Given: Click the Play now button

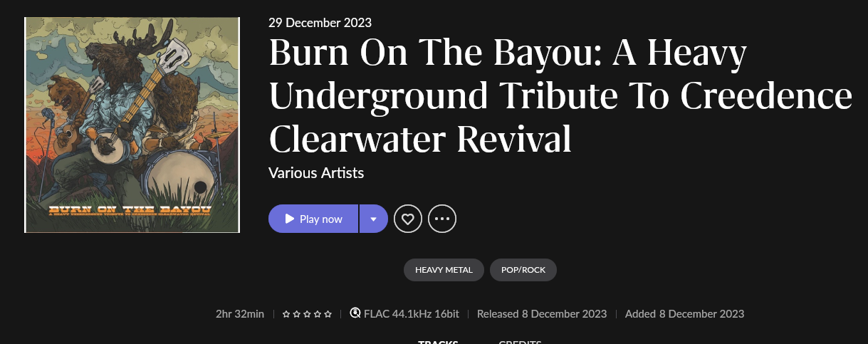Looking at the screenshot, I should tap(313, 219).
